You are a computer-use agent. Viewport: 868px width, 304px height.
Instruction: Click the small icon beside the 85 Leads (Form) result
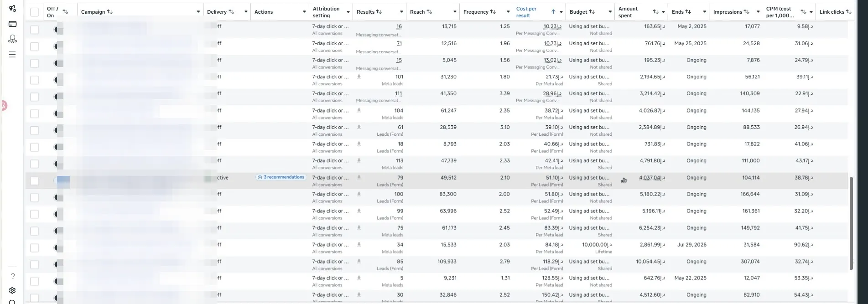359,261
